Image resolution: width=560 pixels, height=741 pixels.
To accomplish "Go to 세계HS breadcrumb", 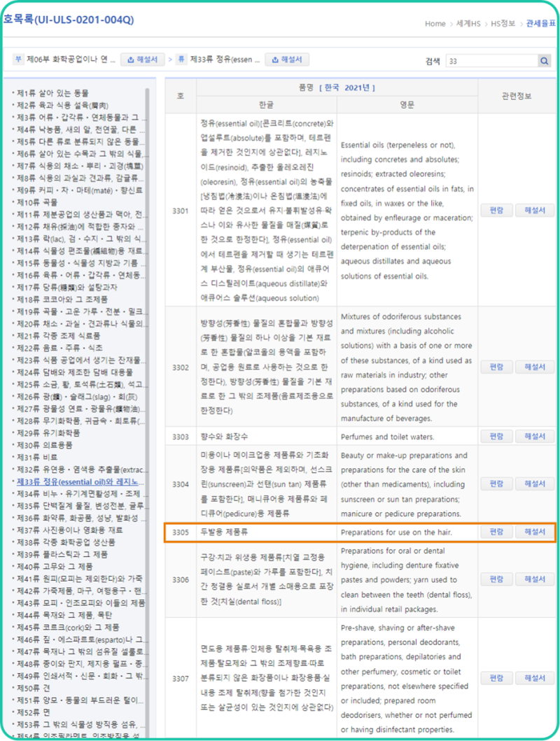I will pyautogui.click(x=468, y=24).
